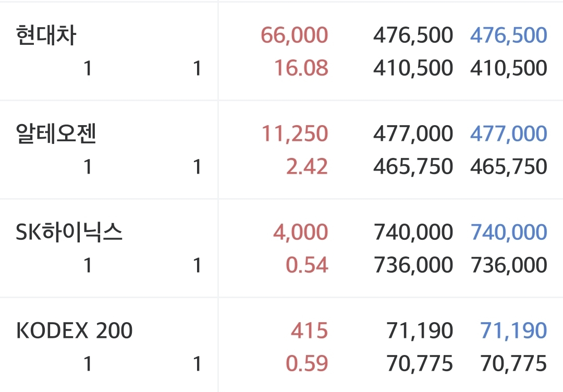Select 알테오젠 blue current price 477,000
The width and height of the screenshot is (563, 392).
pyautogui.click(x=508, y=133)
